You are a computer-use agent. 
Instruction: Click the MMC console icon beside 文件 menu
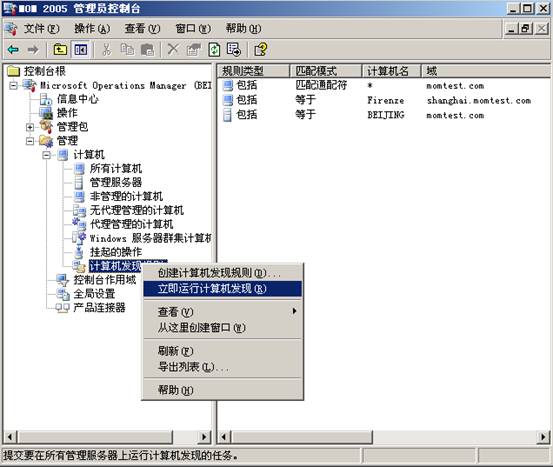pyautogui.click(x=11, y=29)
